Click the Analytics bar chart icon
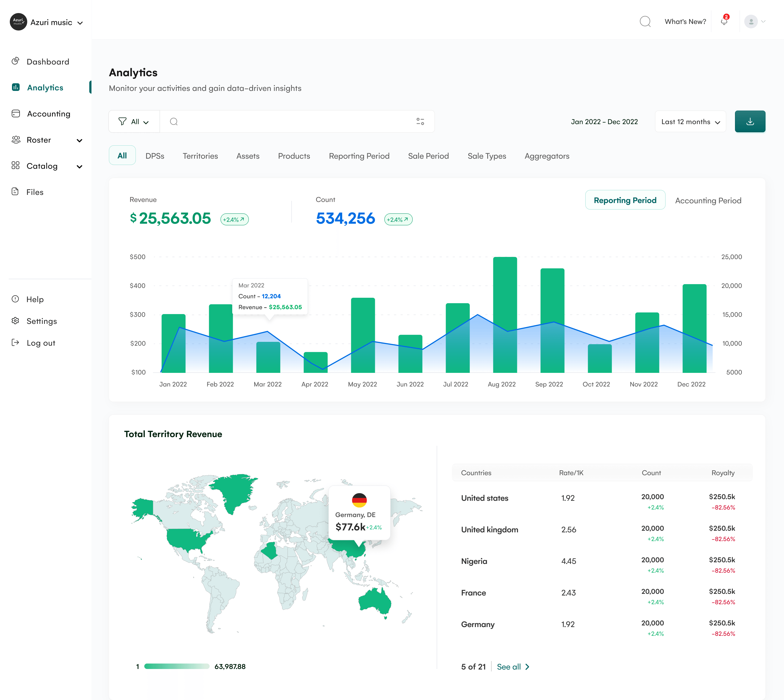This screenshot has width=784, height=700. pos(16,87)
